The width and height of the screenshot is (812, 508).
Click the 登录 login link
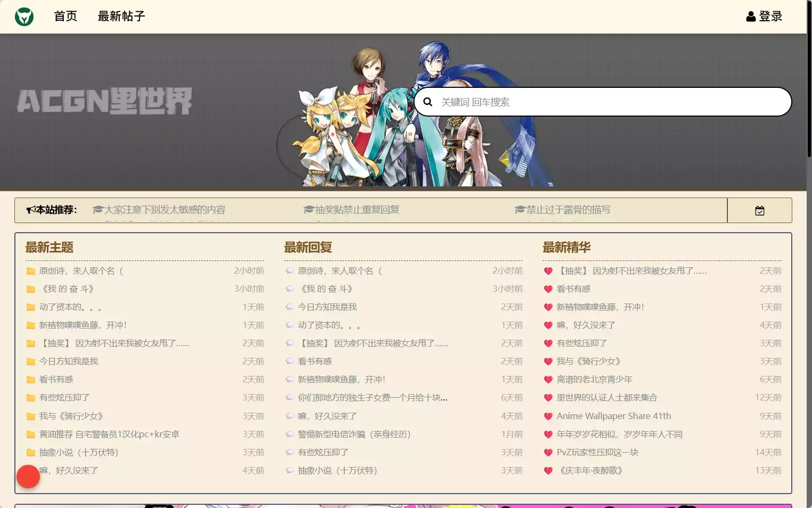[x=770, y=17]
